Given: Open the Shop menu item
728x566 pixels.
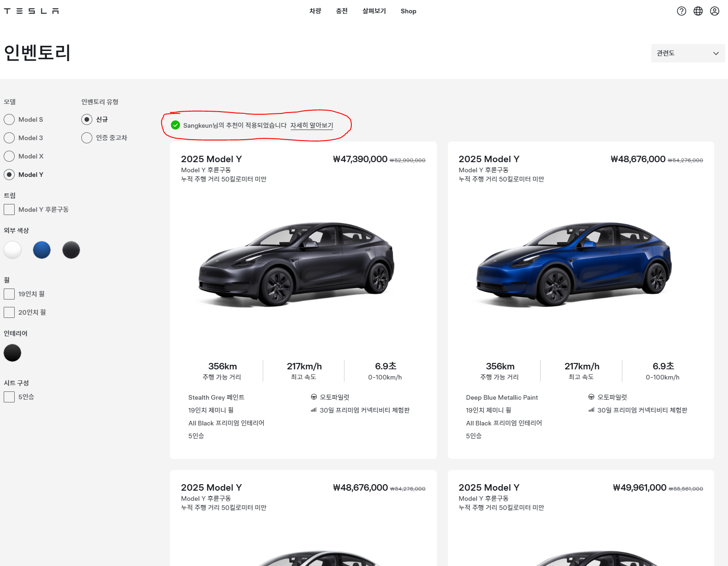Looking at the screenshot, I should [408, 11].
